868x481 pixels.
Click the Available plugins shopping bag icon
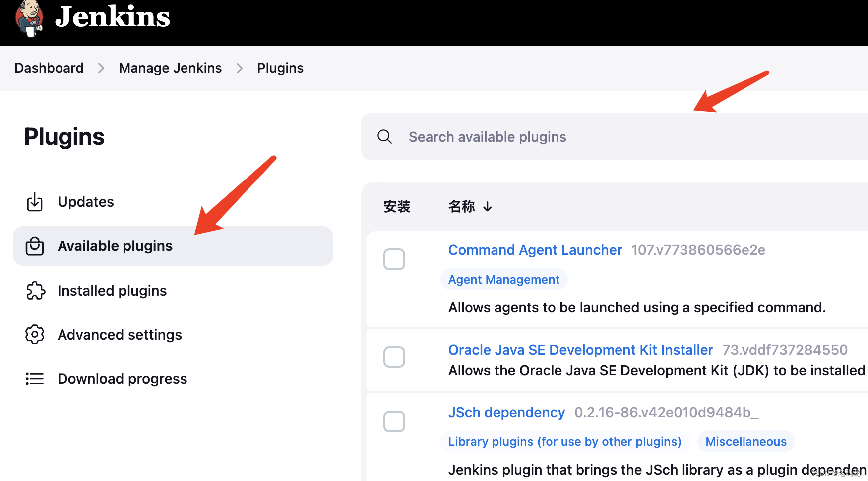tap(35, 246)
